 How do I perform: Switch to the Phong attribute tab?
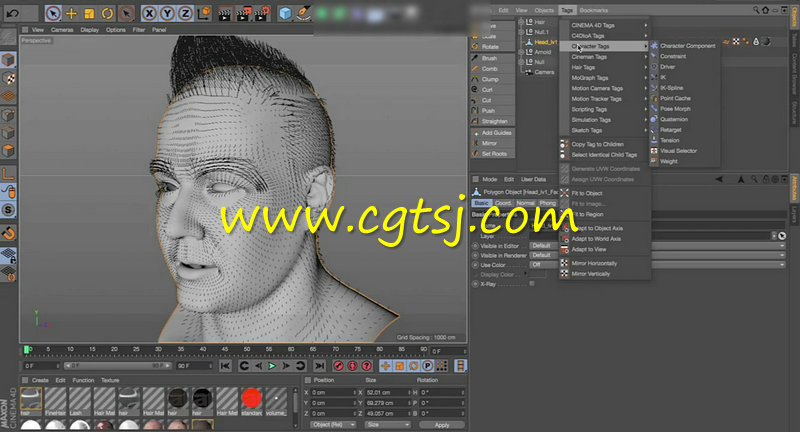click(x=547, y=203)
